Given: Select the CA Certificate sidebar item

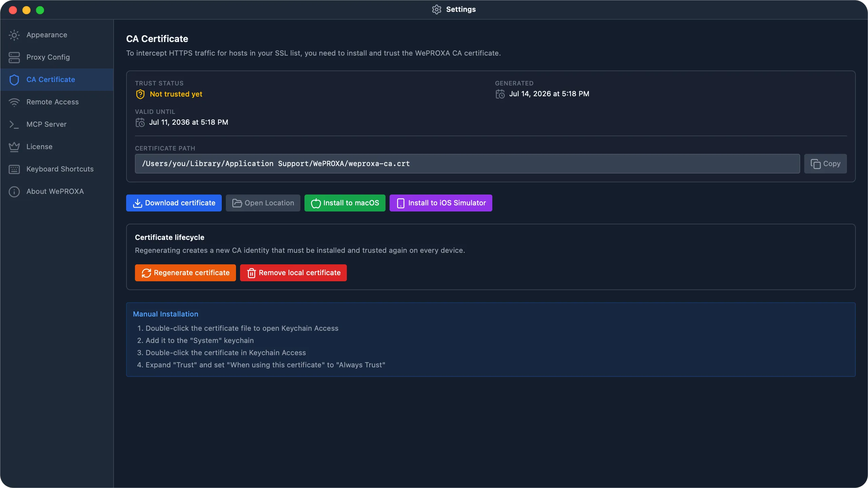Looking at the screenshot, I should tap(57, 80).
